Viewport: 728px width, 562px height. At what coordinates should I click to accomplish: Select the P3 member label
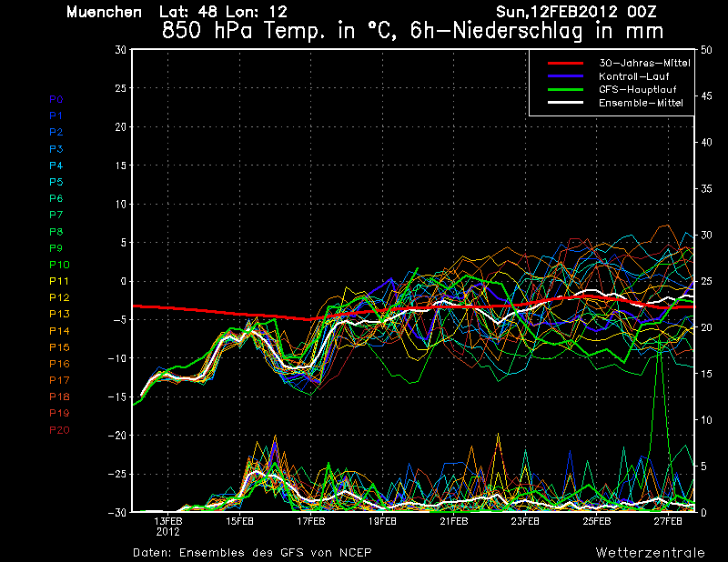pos(56,149)
